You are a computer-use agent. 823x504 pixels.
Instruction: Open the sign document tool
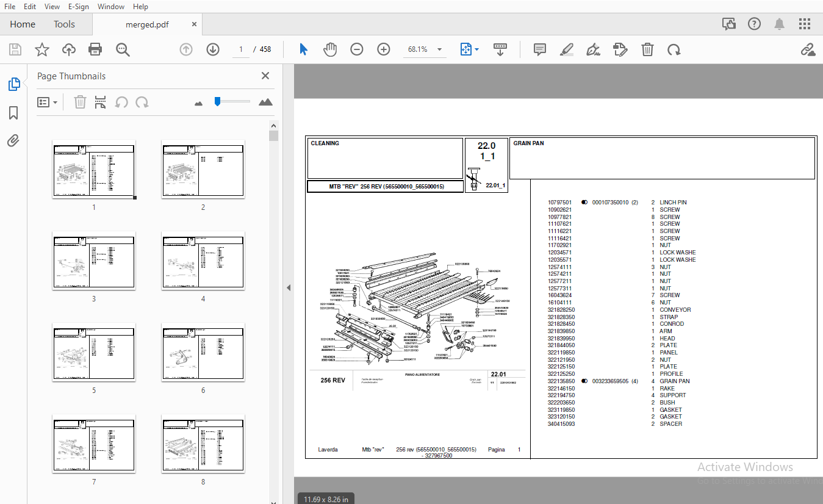pyautogui.click(x=593, y=49)
